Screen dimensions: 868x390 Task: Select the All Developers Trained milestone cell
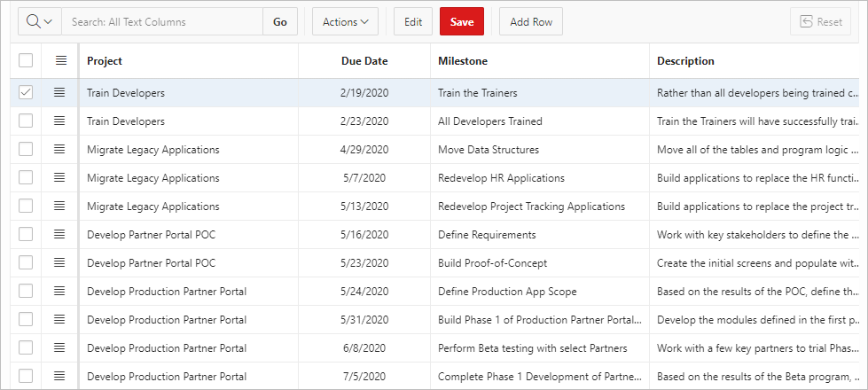pyautogui.click(x=540, y=121)
